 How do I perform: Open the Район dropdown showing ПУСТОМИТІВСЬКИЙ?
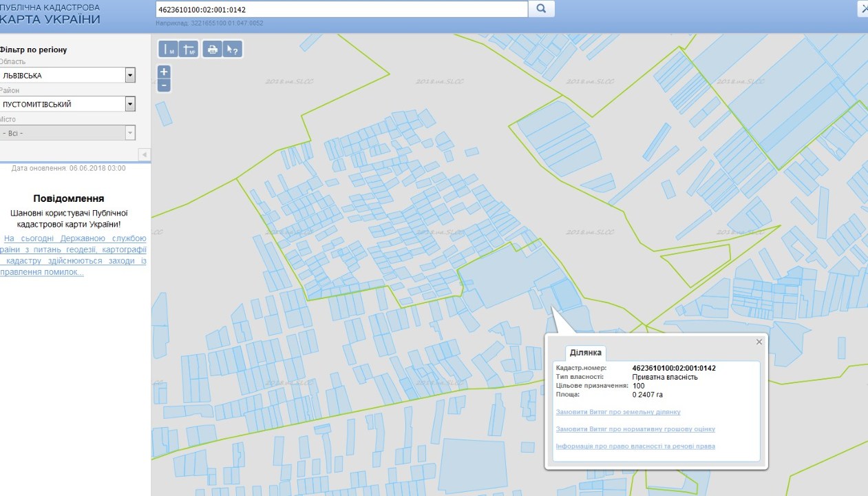[67, 104]
